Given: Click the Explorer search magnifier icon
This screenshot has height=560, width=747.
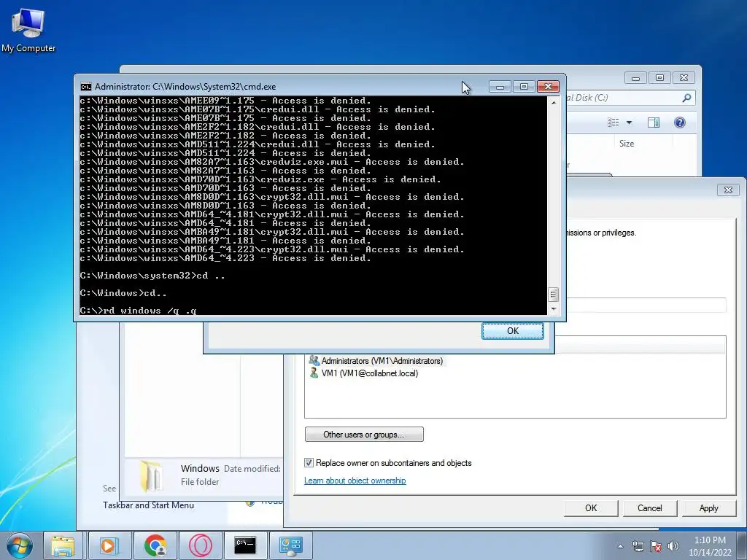Looking at the screenshot, I should (686, 98).
